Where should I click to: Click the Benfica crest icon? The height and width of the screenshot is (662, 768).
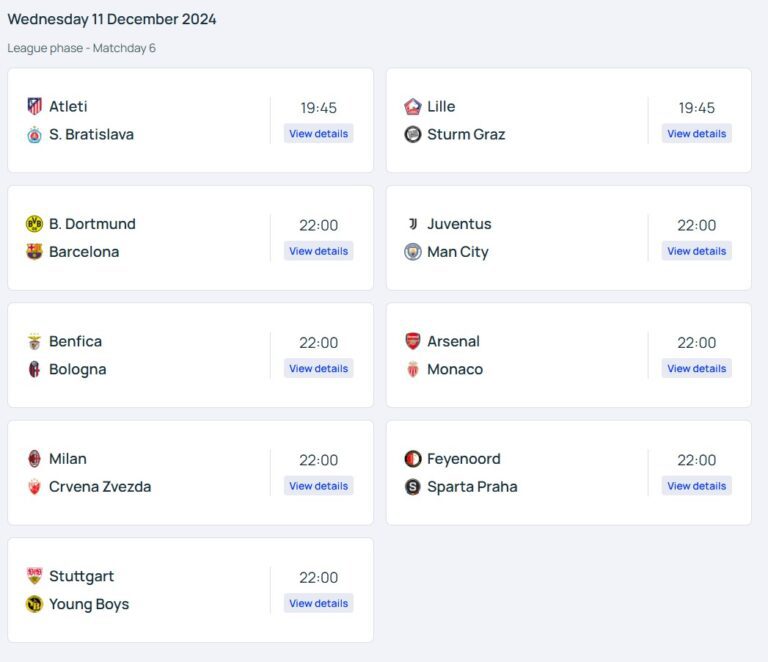(x=35, y=341)
